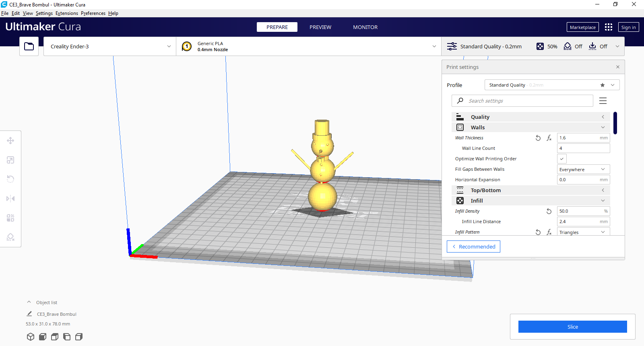Click the extruder 1 material icon
The height and width of the screenshot is (346, 644).
(187, 46)
